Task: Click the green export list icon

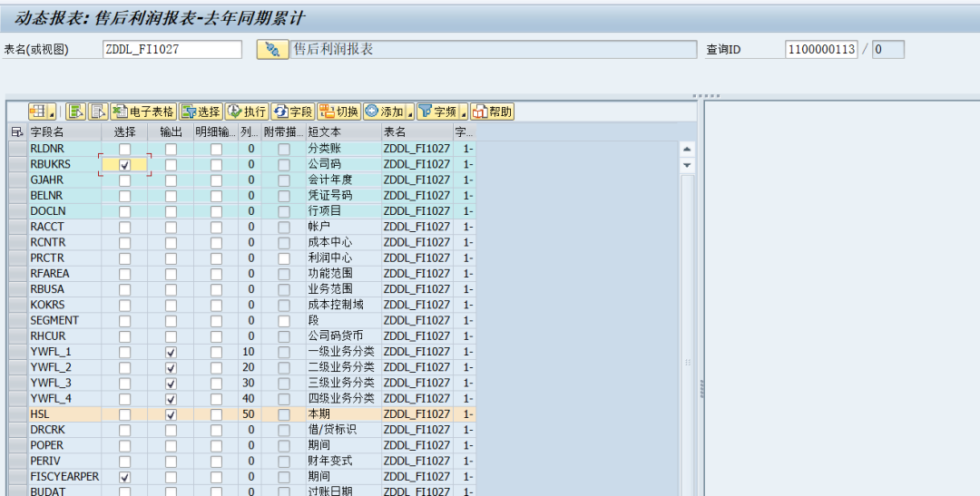Action: [75, 112]
